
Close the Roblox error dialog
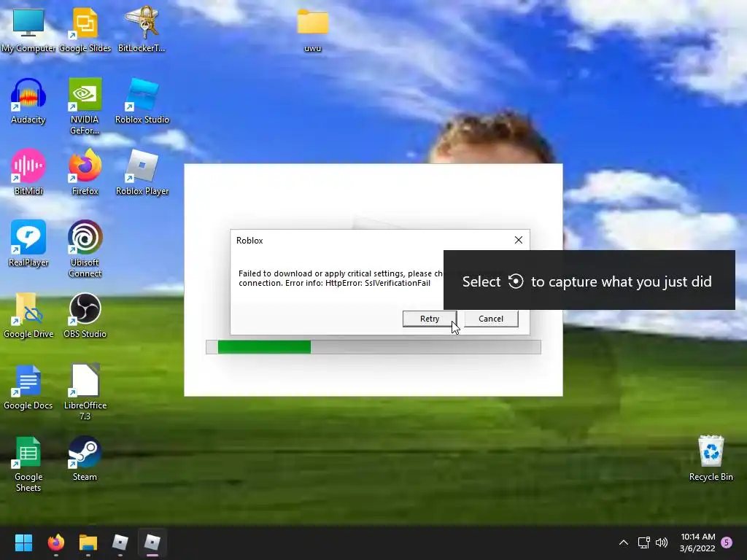519,240
